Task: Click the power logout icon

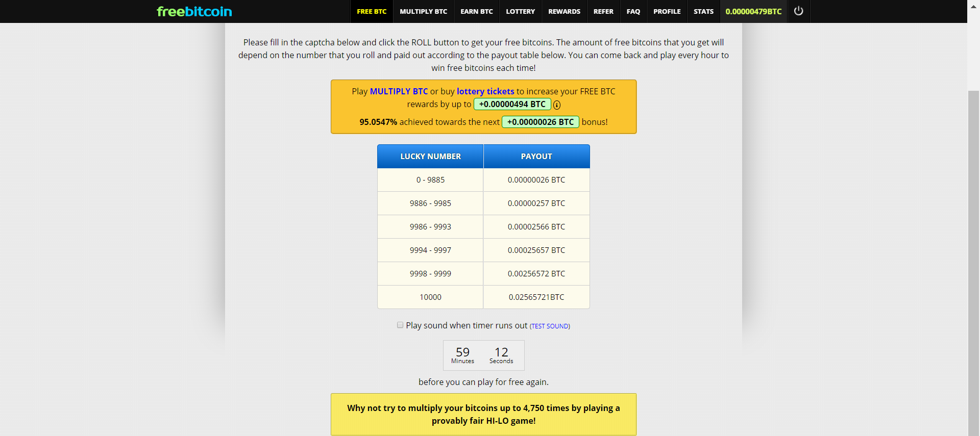Action: [x=799, y=11]
